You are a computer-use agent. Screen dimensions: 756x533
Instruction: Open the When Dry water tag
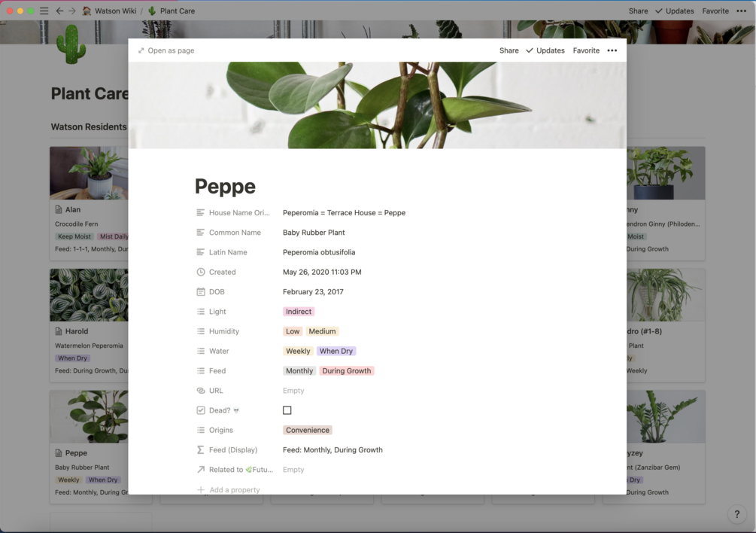pyautogui.click(x=336, y=351)
